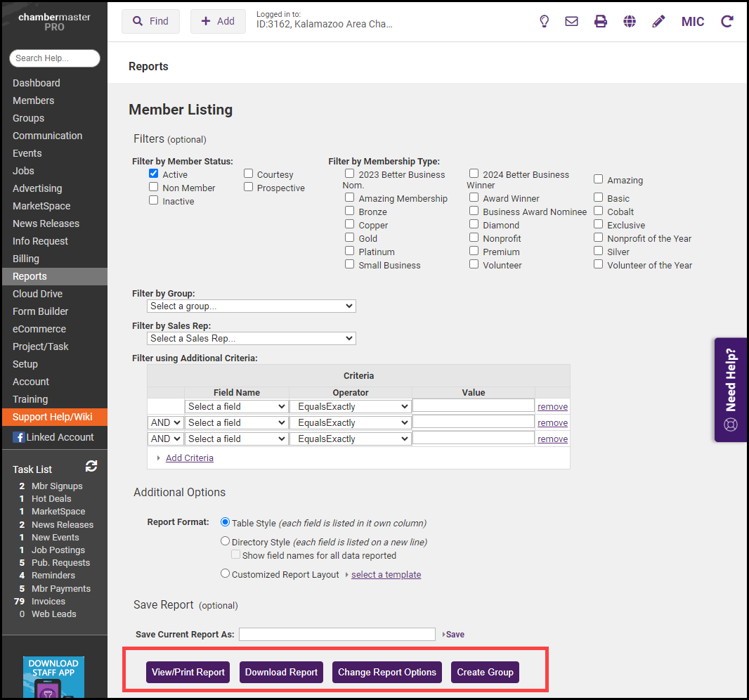Click the printer icon in header

[x=600, y=22]
